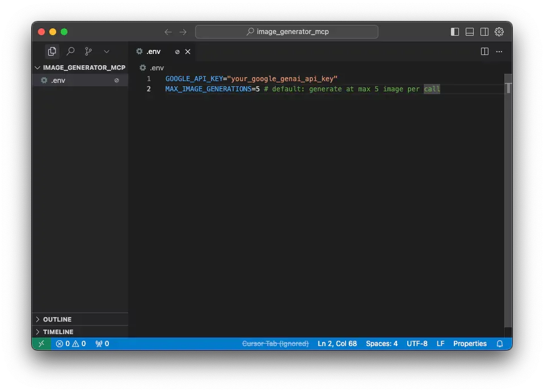Click .env in the breadcrumb

coord(157,68)
